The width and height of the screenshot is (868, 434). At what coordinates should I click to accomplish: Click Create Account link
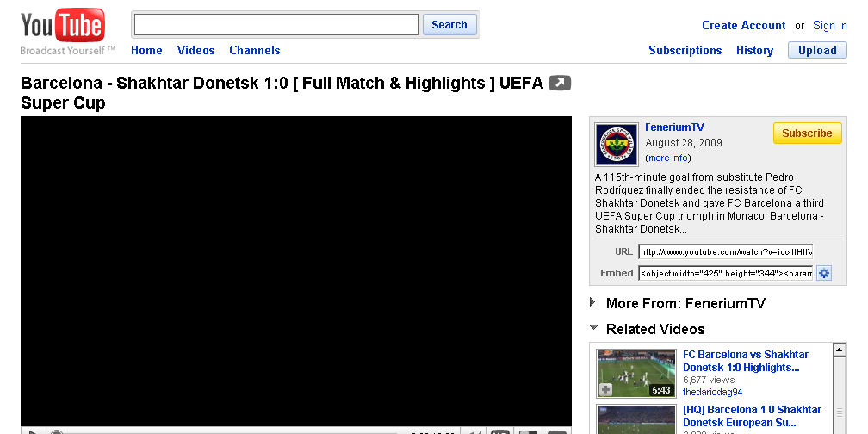(743, 26)
